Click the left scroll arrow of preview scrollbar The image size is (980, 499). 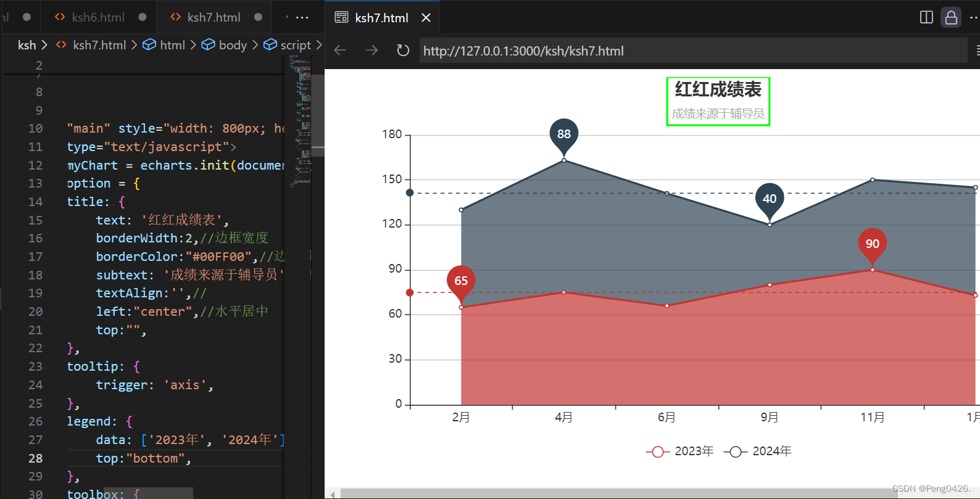tap(333, 494)
